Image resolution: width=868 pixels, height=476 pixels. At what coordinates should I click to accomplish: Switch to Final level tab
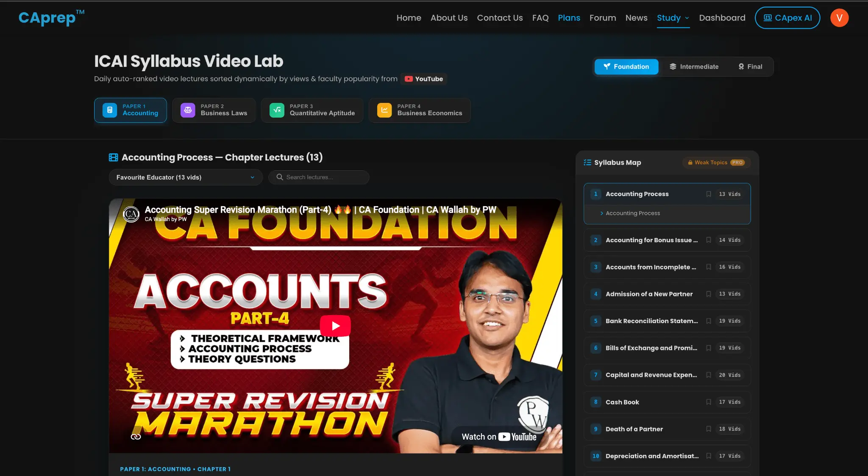750,67
